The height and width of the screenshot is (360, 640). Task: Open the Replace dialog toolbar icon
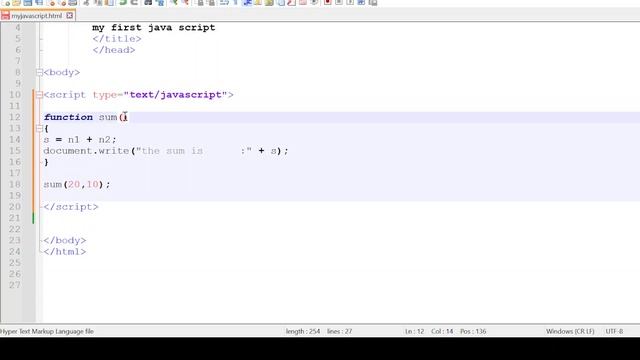[160, 2]
